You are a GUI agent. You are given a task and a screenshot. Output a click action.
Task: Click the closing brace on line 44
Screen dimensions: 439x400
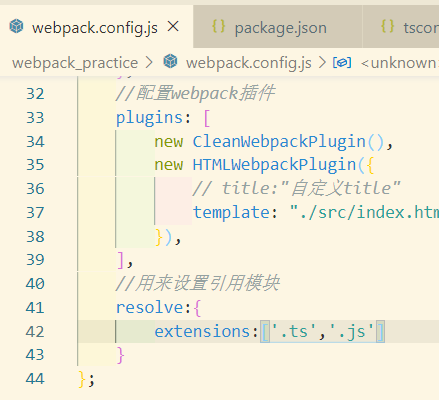click(82, 379)
